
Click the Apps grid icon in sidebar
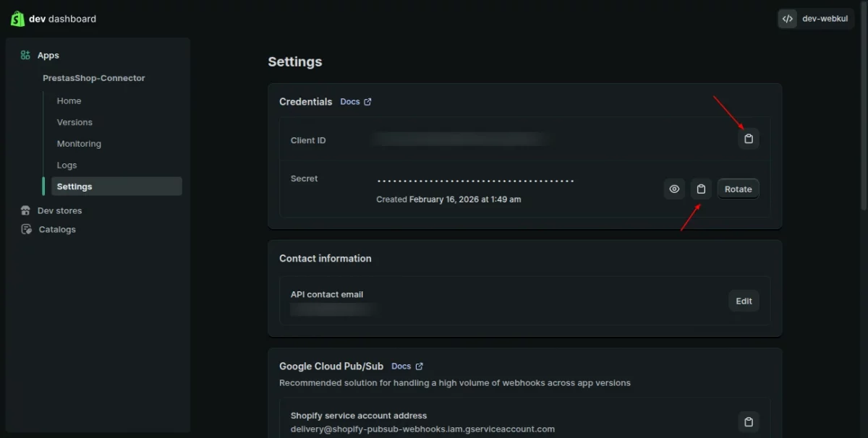(25, 56)
